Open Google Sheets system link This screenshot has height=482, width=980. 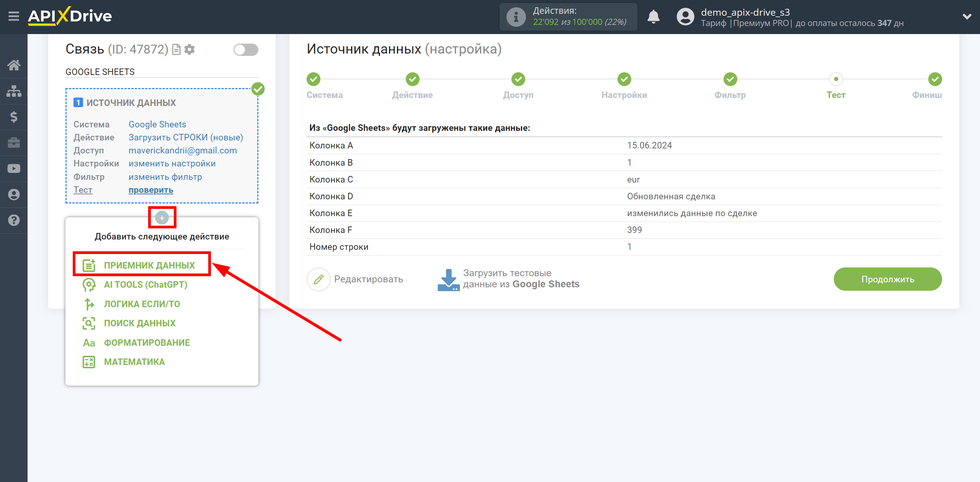tap(157, 124)
